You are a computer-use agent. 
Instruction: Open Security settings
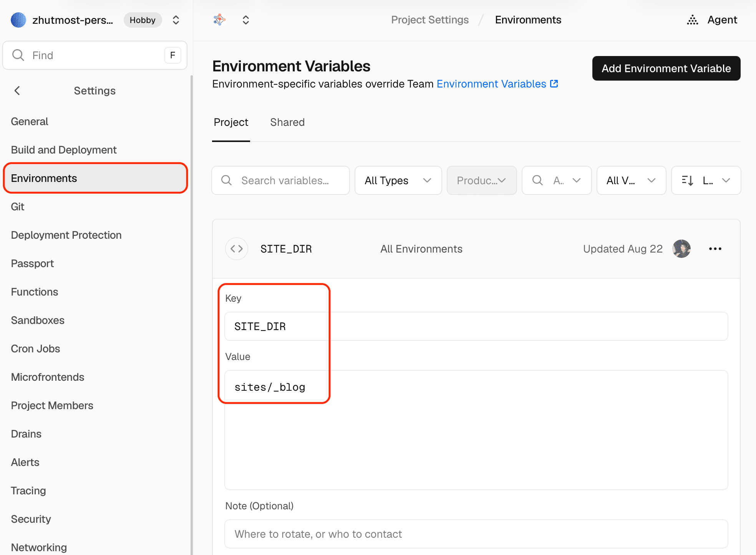click(31, 519)
